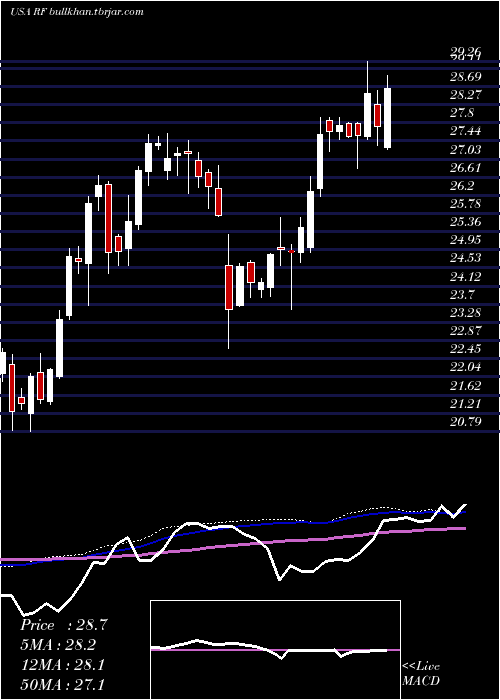Click the 22.04 price axis label
Screen dimensions: 500x700
point(466,367)
